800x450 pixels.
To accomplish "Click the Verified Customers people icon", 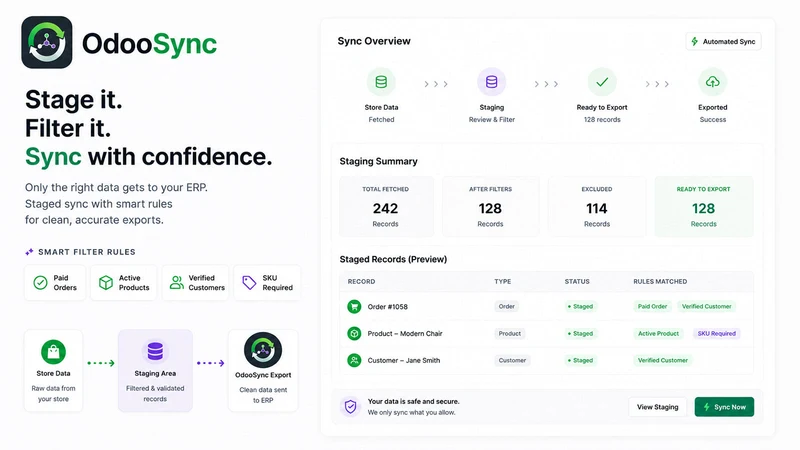I will coord(177,283).
